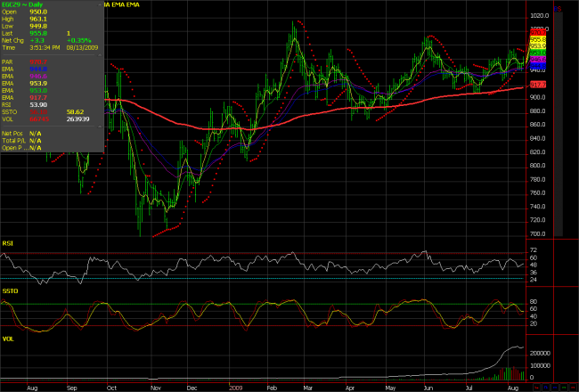Collapse the quote section beside EGC29 ~ Daily
The image size is (579, 392).
point(100,4)
